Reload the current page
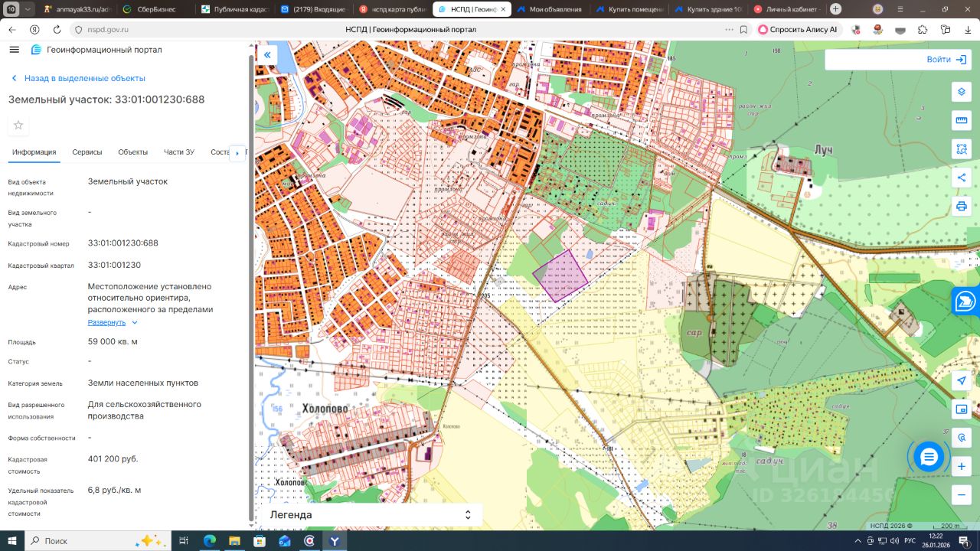Image resolution: width=980 pixels, height=551 pixels. pyautogui.click(x=57, y=29)
